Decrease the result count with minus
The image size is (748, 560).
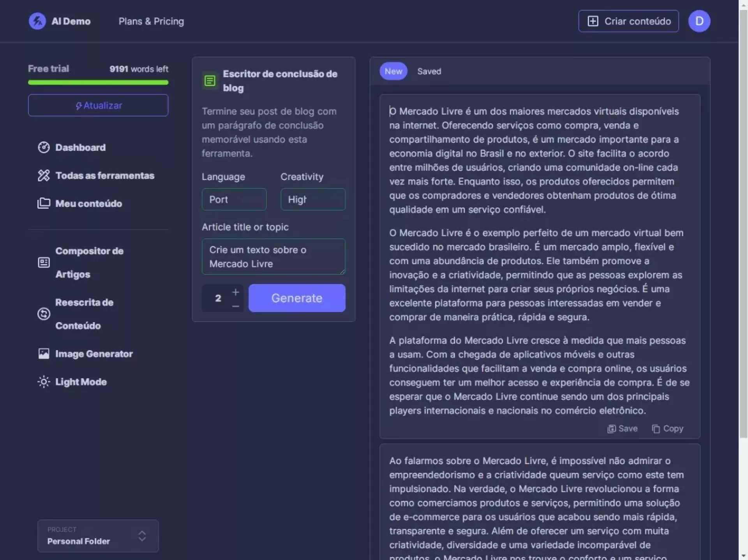tap(235, 306)
